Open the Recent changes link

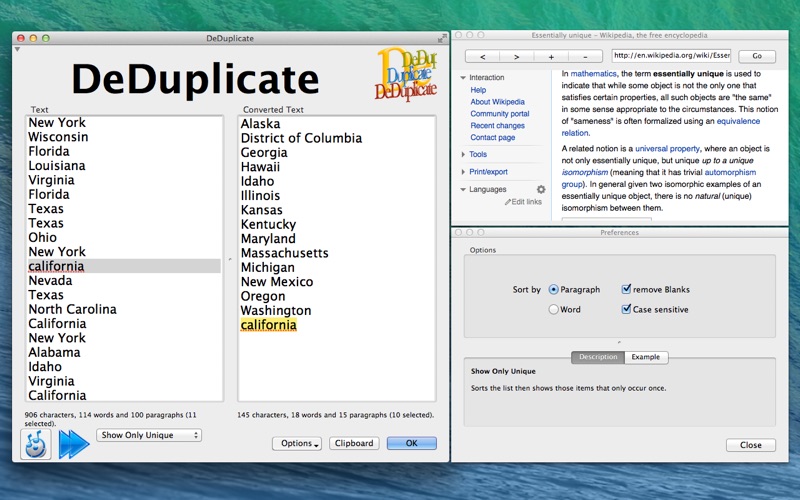497,126
